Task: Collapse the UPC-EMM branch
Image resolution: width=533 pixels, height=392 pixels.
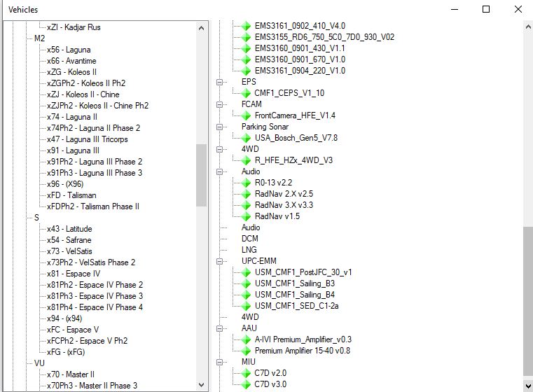Action: point(220,261)
